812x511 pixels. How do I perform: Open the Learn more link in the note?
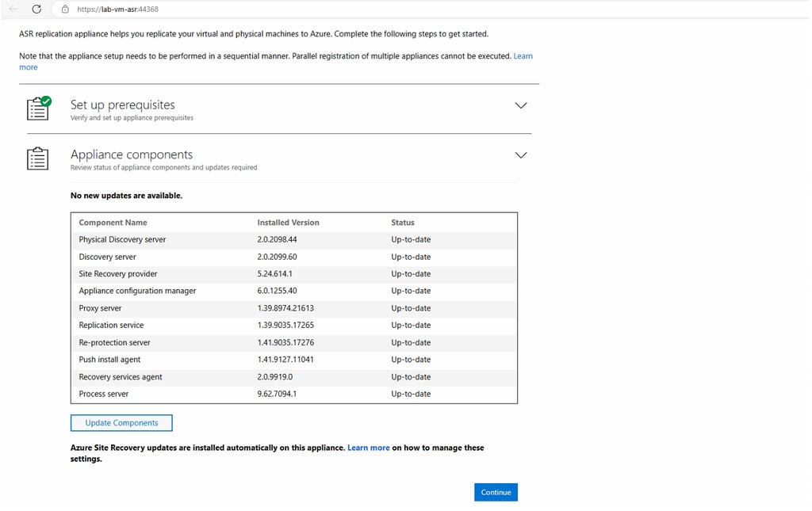pyautogui.click(x=523, y=56)
